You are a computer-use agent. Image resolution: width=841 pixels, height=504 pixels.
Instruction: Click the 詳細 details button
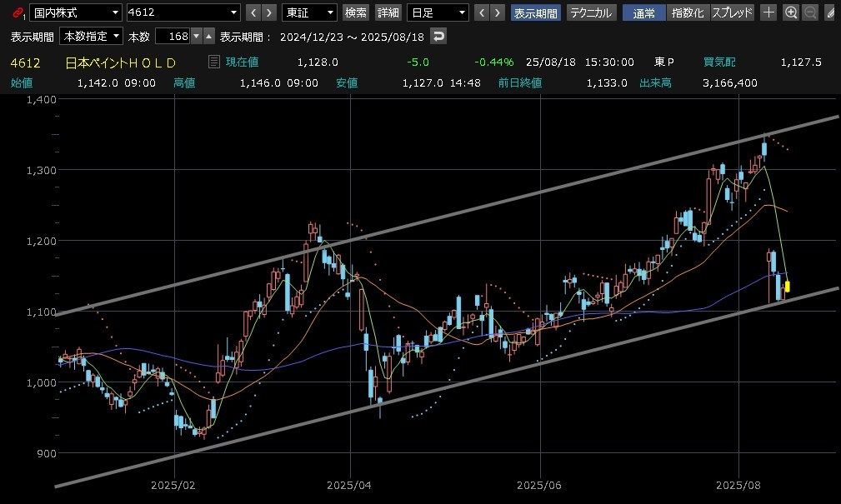[388, 12]
